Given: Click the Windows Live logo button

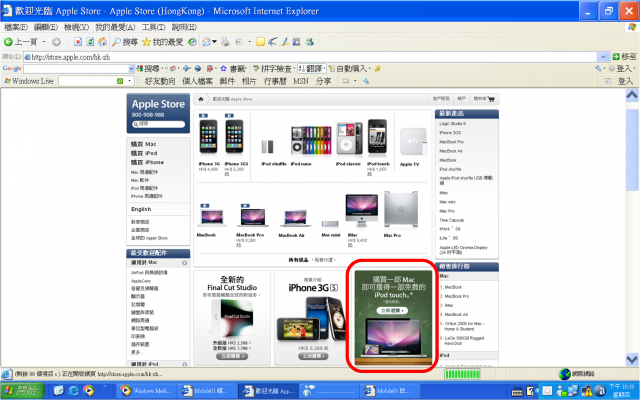Looking at the screenshot, I should [29, 81].
